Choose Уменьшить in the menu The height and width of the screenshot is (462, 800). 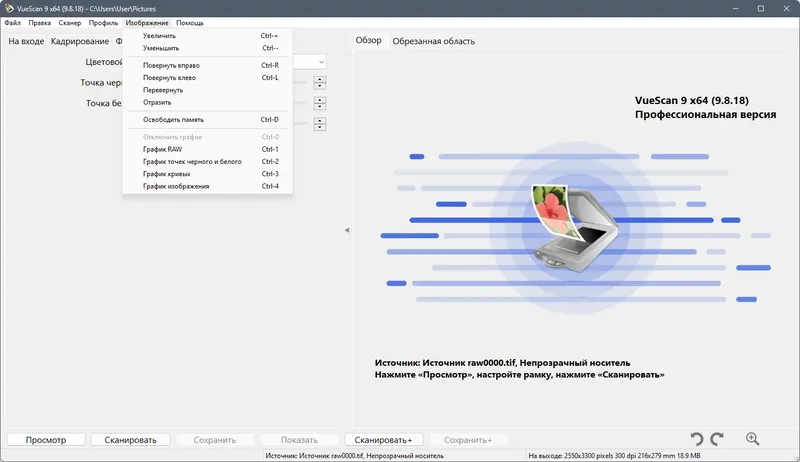[x=207, y=48]
